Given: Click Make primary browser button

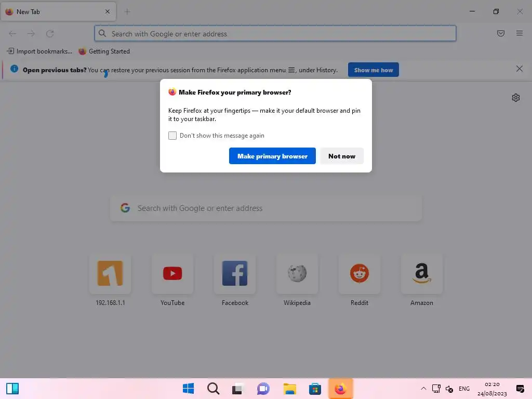Looking at the screenshot, I should pyautogui.click(x=272, y=156).
